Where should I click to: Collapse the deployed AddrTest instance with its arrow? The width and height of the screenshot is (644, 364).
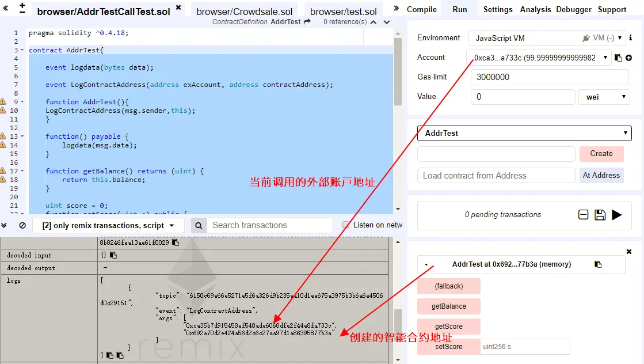coord(426,264)
